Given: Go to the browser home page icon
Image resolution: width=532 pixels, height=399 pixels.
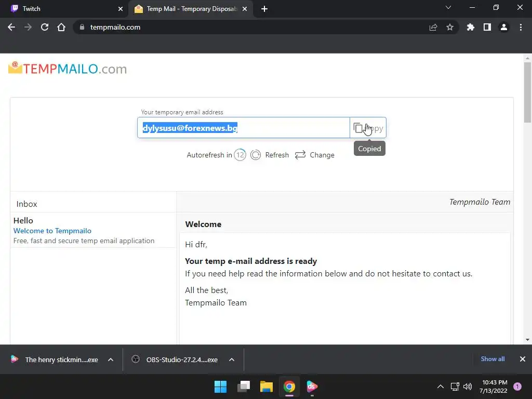Looking at the screenshot, I should 61,27.
